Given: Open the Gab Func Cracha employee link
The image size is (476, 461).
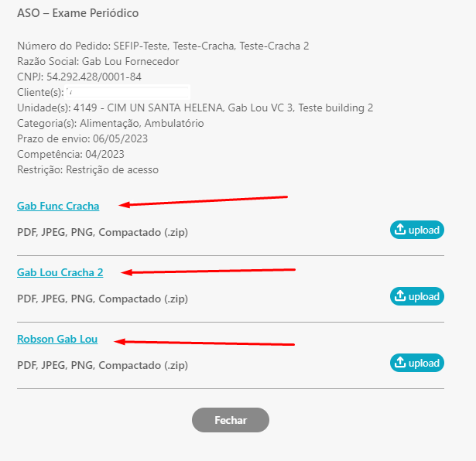Looking at the screenshot, I should 58,206.
